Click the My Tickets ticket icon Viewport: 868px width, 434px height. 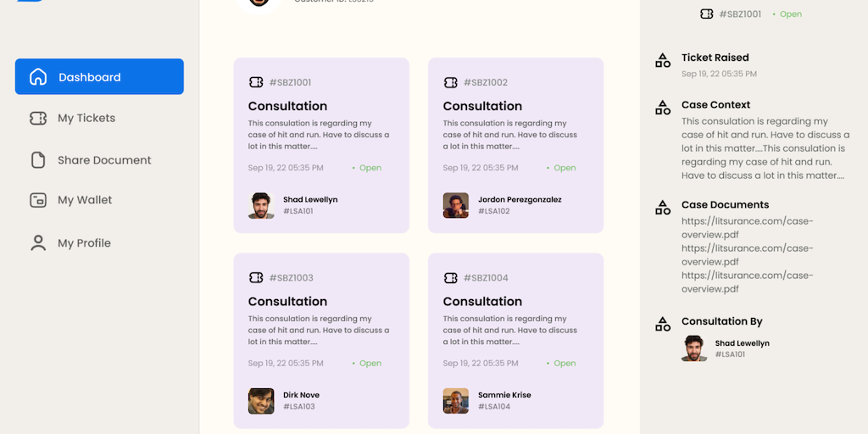[38, 119]
